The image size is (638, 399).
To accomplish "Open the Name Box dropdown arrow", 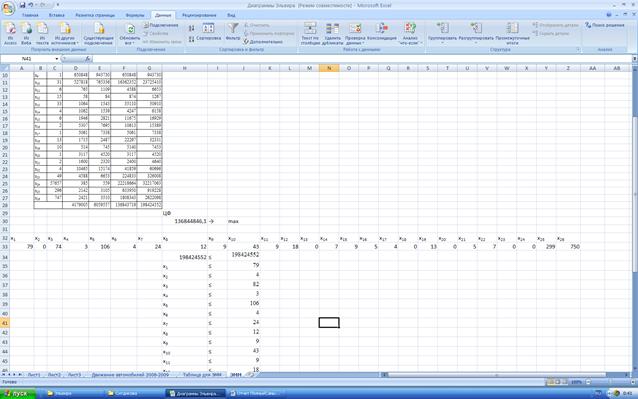I will 57,59.
